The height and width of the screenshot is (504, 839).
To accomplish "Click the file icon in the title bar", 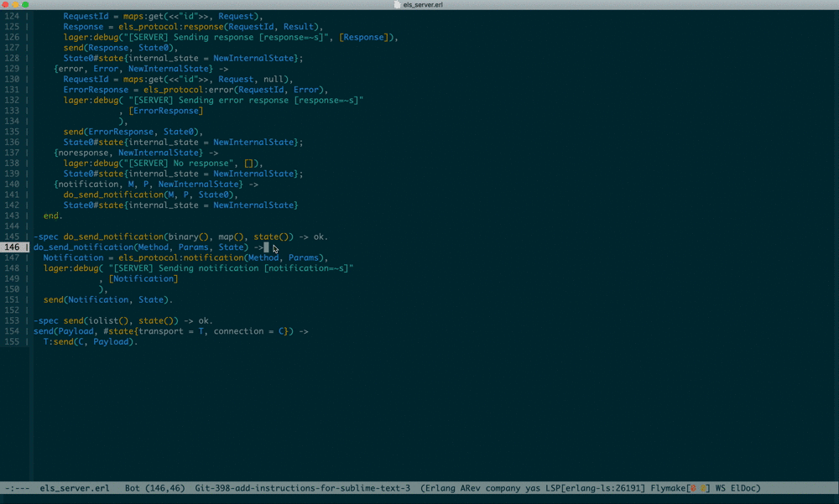I will click(x=397, y=5).
